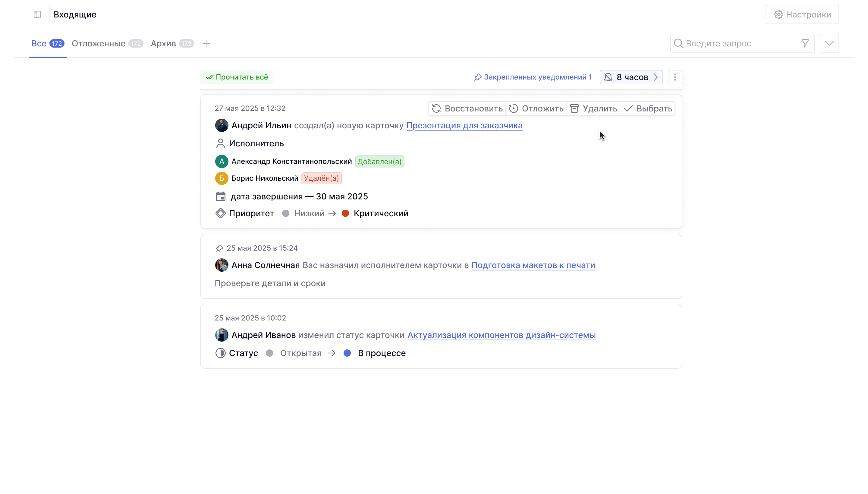Open the dropdown chevron right of search

(x=829, y=43)
